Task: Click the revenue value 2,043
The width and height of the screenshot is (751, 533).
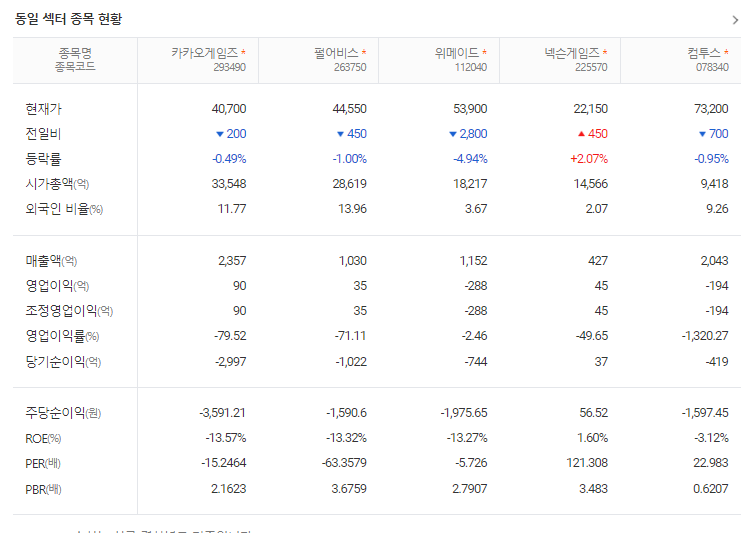Action: [715, 261]
